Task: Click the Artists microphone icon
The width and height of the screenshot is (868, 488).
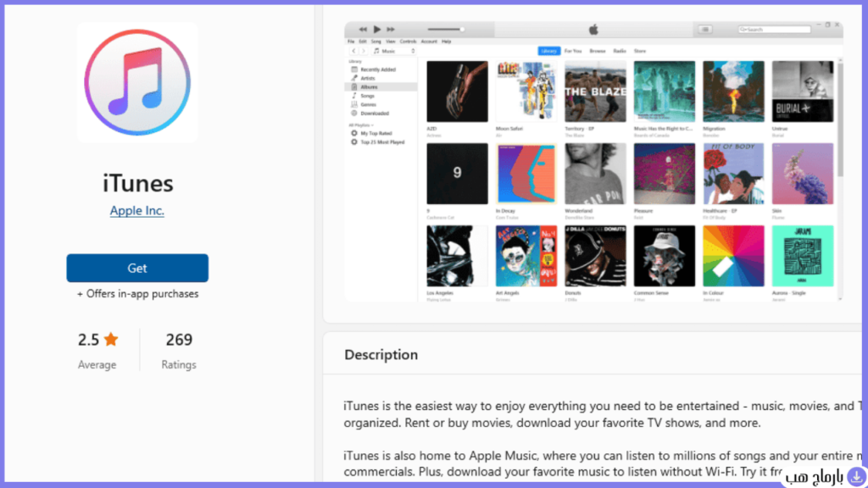Action: pyautogui.click(x=354, y=78)
